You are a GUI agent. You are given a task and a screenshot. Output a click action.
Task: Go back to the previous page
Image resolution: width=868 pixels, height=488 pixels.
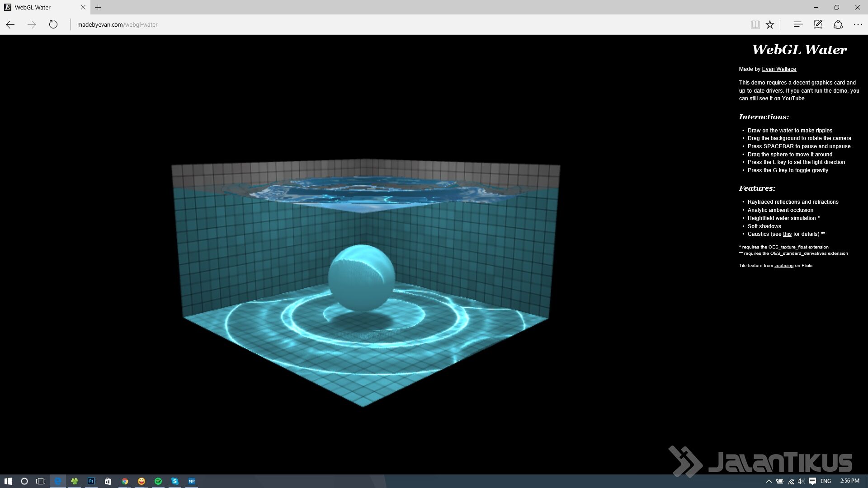click(10, 24)
